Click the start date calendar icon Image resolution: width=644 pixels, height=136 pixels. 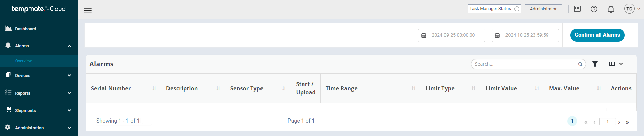424,35
